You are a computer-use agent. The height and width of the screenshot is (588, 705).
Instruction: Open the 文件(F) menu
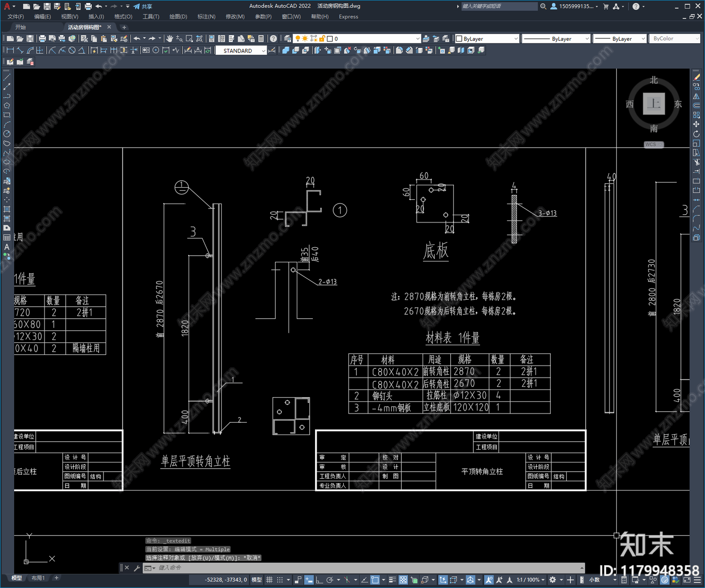point(15,17)
